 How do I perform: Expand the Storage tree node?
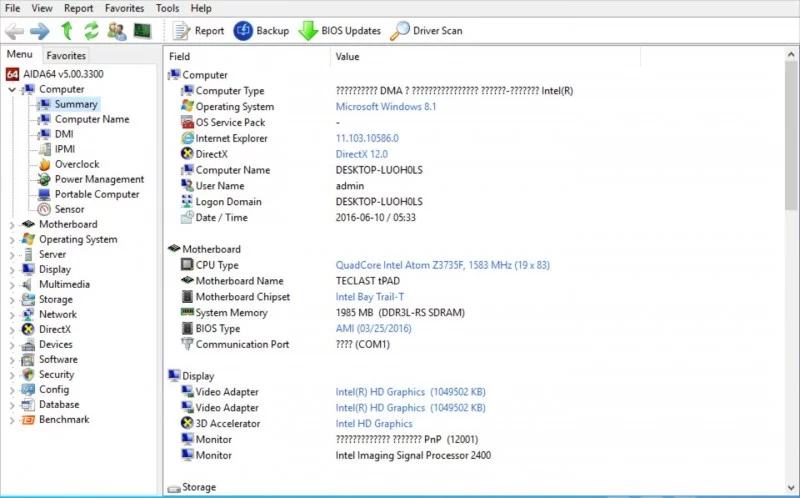(x=12, y=300)
